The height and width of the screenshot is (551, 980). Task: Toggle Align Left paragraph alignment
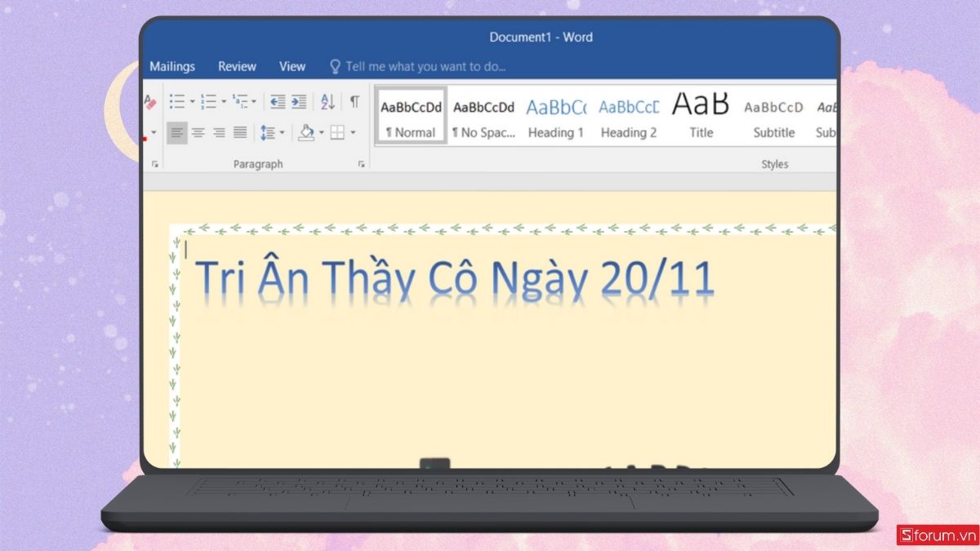click(x=176, y=132)
